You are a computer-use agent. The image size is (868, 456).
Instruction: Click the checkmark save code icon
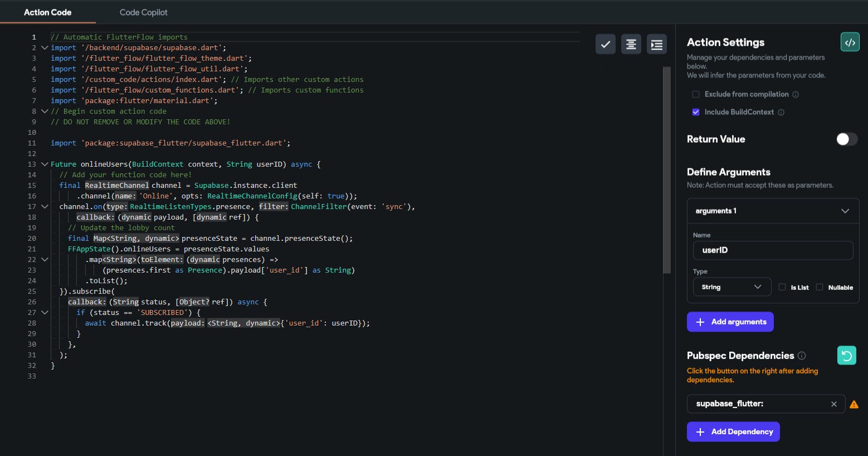pos(605,44)
